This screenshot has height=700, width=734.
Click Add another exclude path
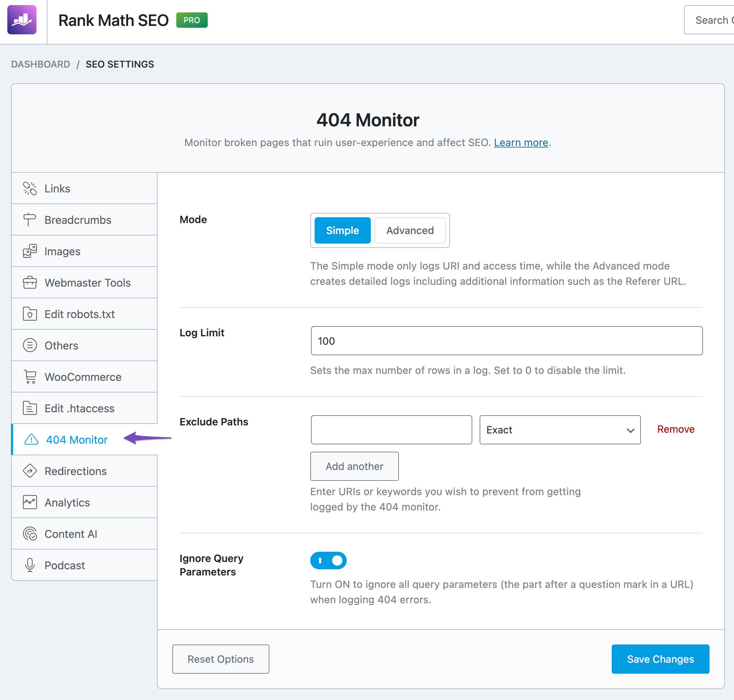coord(354,467)
